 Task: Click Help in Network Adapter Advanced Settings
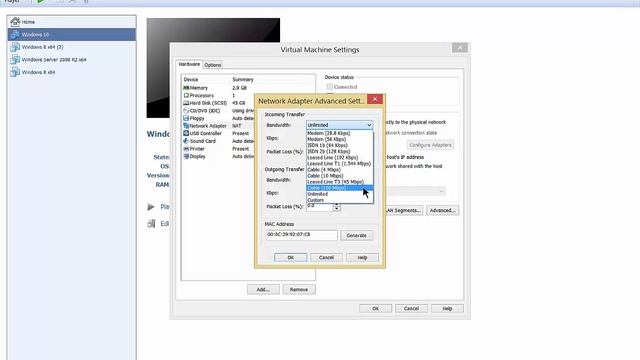pyautogui.click(x=362, y=258)
